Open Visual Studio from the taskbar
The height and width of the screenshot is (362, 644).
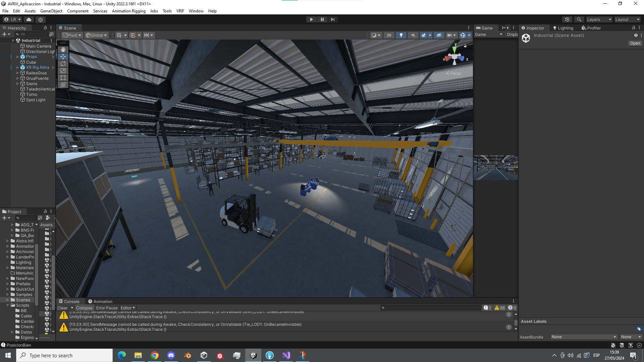tap(286, 355)
